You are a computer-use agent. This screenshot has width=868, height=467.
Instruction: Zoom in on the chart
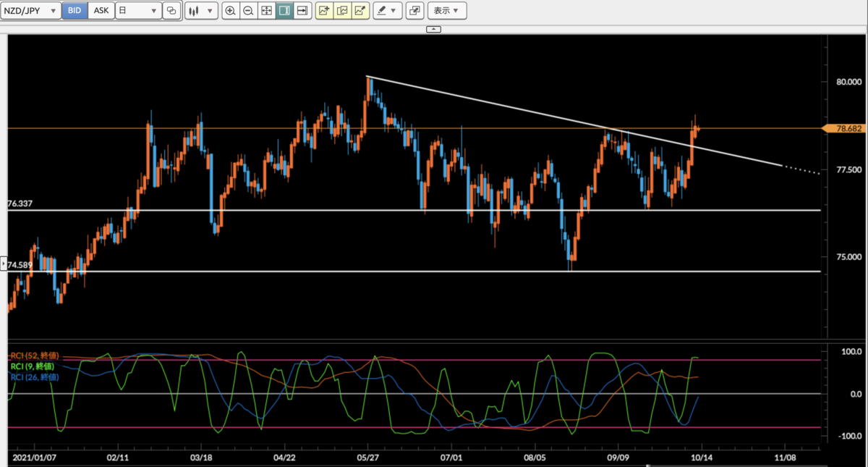coord(230,11)
